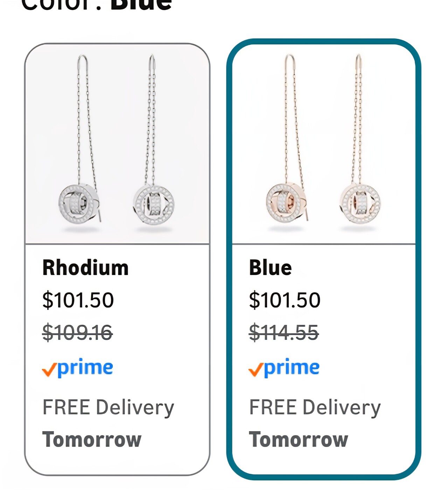Click the orange Prime checkmark in Blue card
The image size is (448, 490).
255,370
